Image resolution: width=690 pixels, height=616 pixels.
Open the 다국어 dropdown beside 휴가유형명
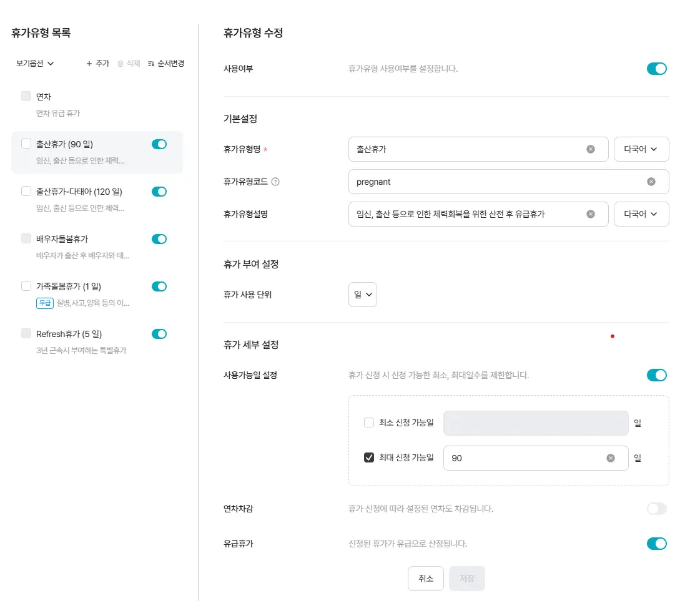pyautogui.click(x=641, y=149)
